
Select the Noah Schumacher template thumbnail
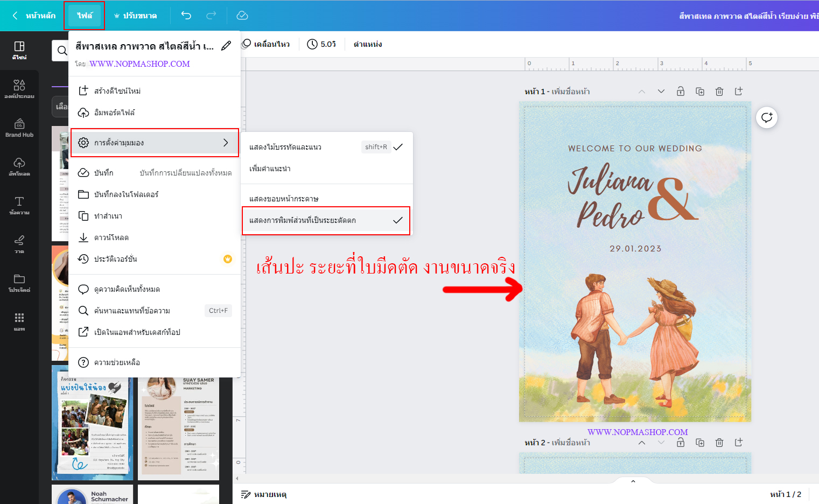click(x=92, y=494)
